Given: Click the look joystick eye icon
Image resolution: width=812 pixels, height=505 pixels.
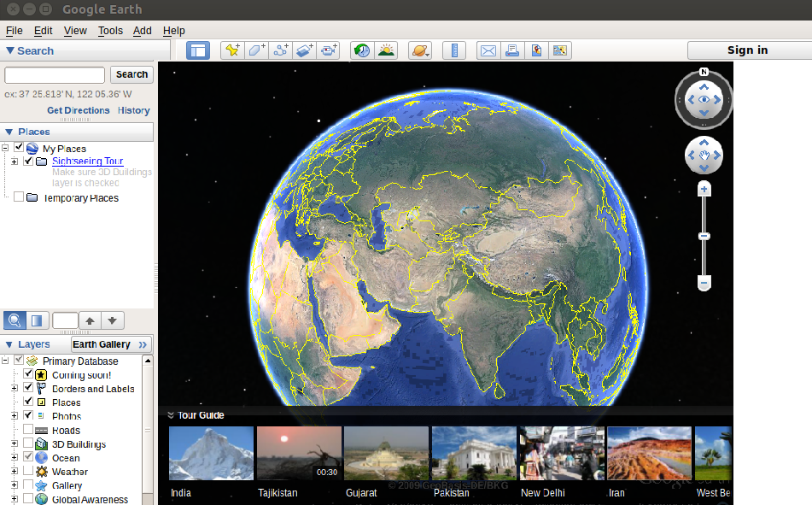Looking at the screenshot, I should (704, 100).
